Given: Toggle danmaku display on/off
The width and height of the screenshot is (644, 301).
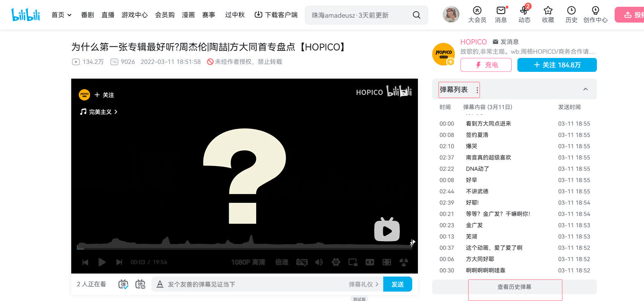Looking at the screenshot, I should pyautogui.click(x=123, y=284).
